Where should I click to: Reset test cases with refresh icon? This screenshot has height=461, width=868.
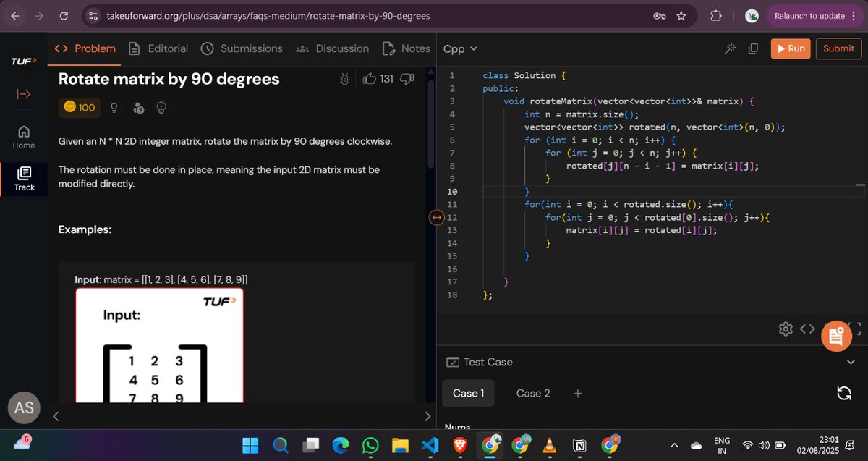tap(843, 393)
